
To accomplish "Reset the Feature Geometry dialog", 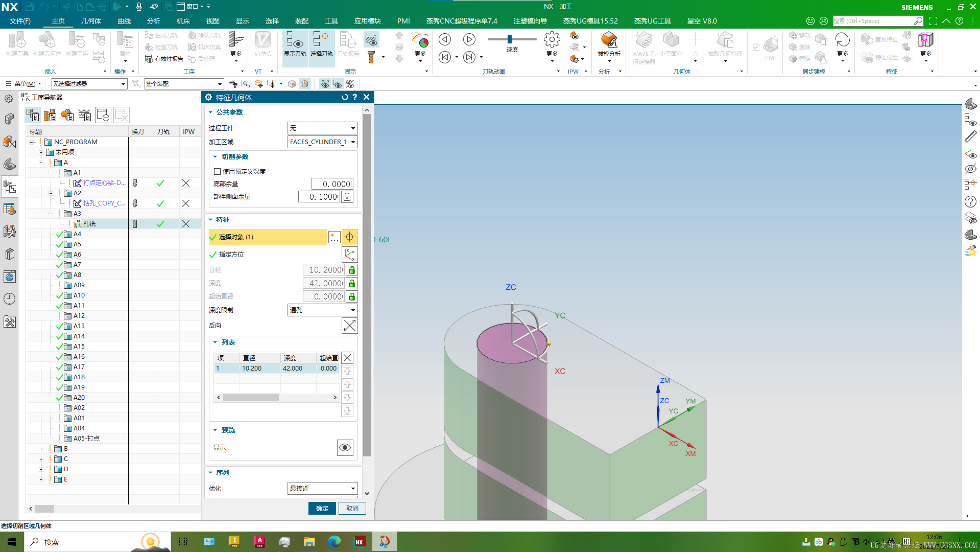I will tap(345, 97).
